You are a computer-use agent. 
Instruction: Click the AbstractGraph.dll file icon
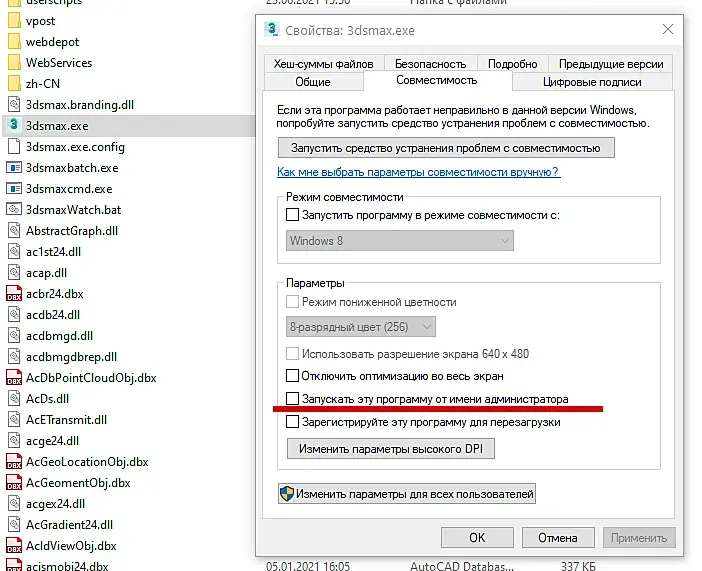[x=14, y=231]
